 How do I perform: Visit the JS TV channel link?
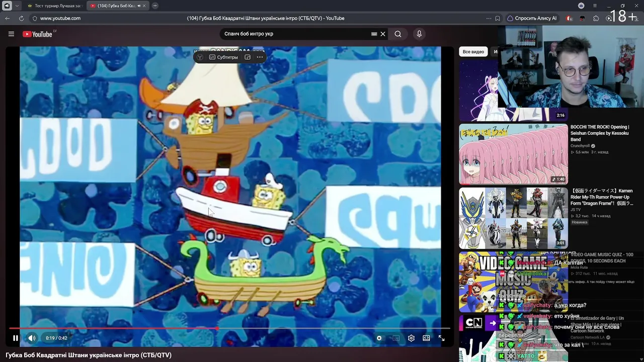coord(576,210)
